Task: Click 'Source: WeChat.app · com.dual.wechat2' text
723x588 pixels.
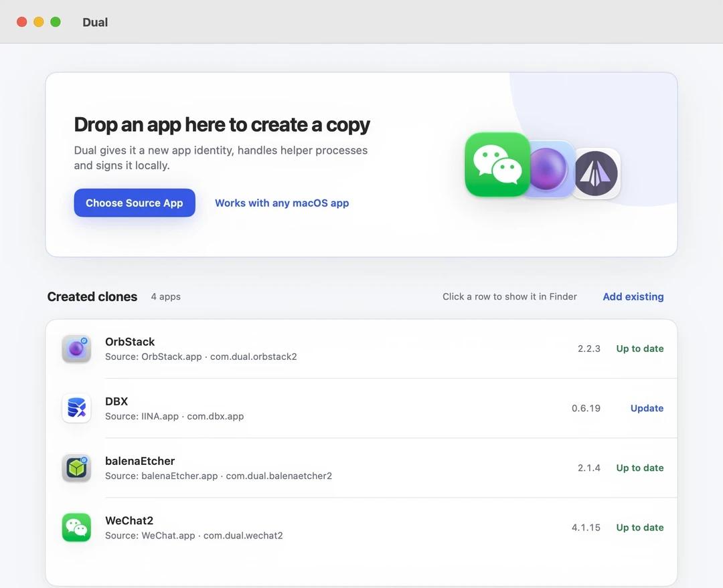Action: pos(193,535)
